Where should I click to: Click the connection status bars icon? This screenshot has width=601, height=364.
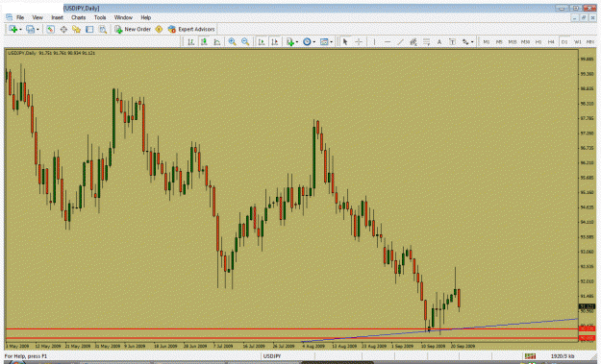(x=531, y=356)
